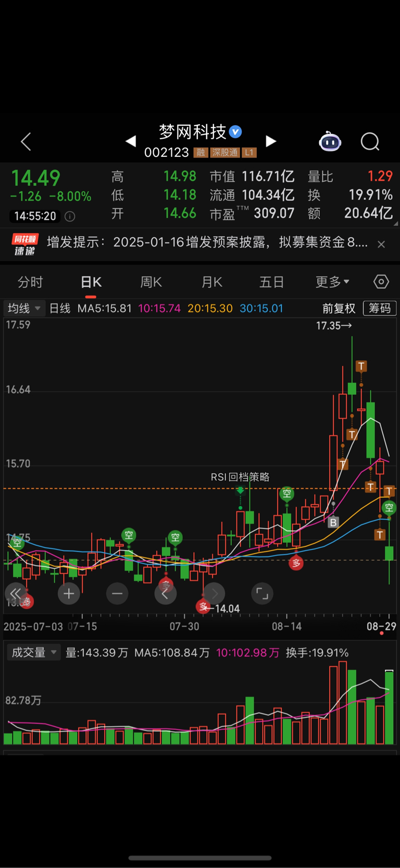Tap the 量比 1.29 value
This screenshot has width=400, height=868.
(x=350, y=176)
